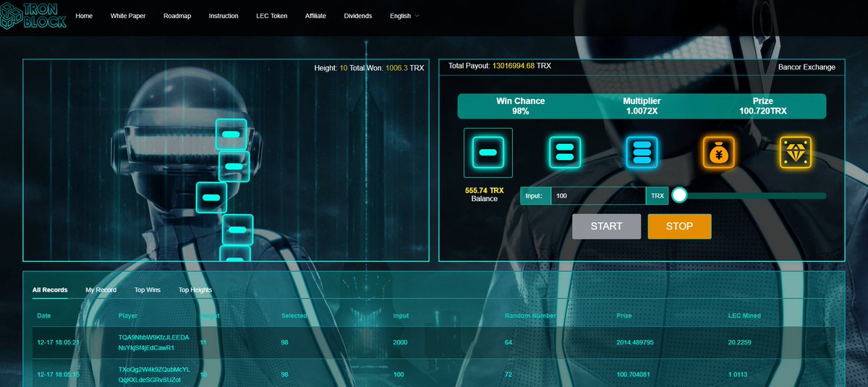
Task: Click the Prize 100.720TRX value
Action: (762, 111)
